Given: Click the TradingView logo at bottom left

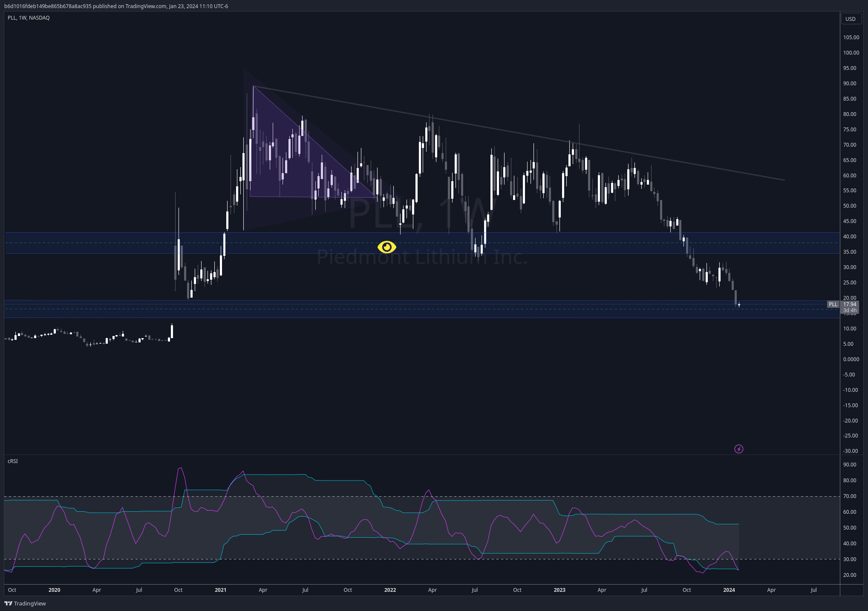Looking at the screenshot, I should (x=25, y=603).
